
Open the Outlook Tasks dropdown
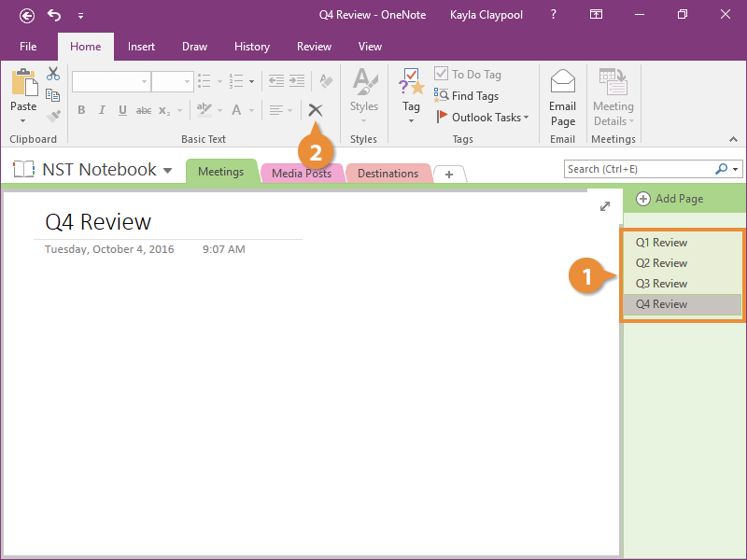(x=482, y=118)
